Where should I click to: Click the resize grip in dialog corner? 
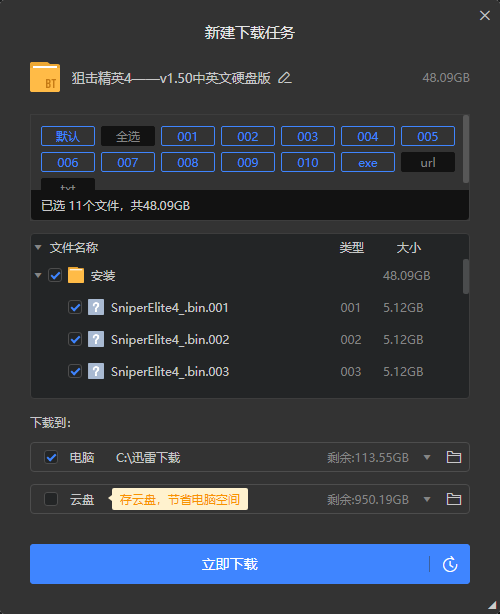coord(493,606)
